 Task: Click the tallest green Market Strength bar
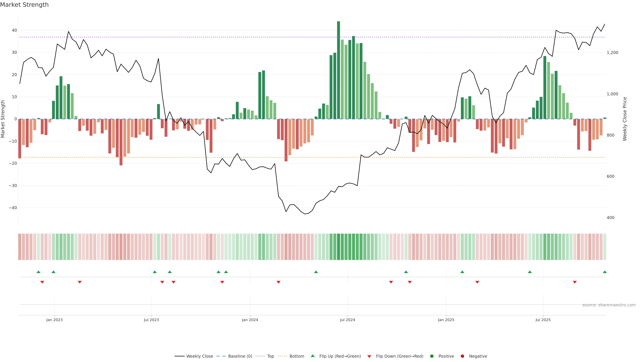338,70
